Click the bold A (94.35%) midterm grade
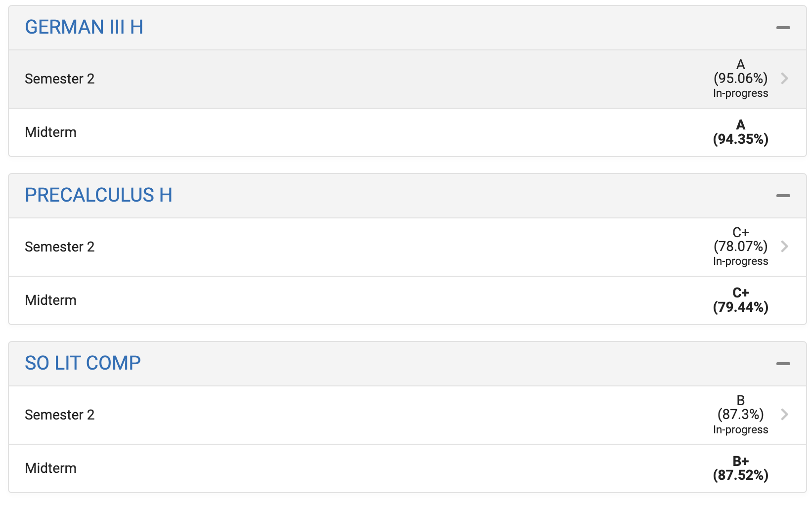812x505 pixels. (740, 132)
